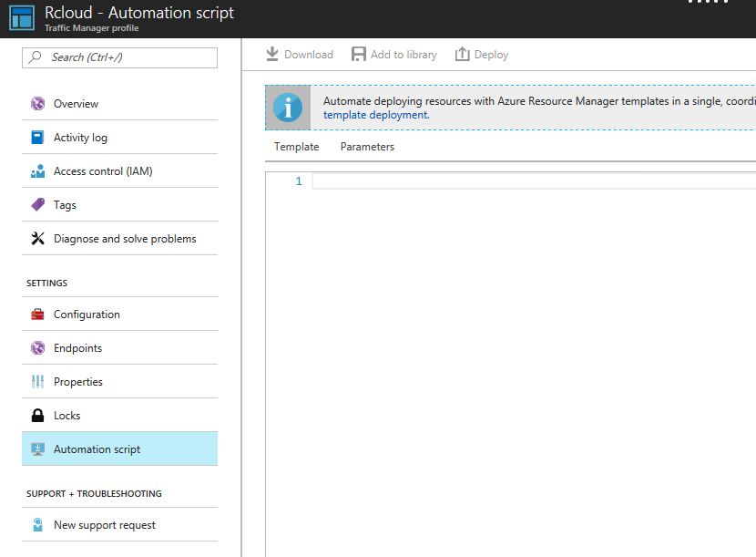Switch to the Template tab
The height and width of the screenshot is (557, 756).
point(296,147)
